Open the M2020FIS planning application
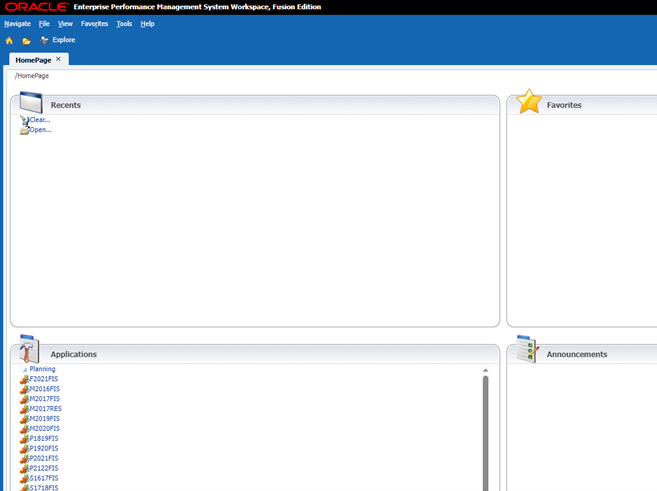Screen dimensions: 657x491 (x=44, y=428)
